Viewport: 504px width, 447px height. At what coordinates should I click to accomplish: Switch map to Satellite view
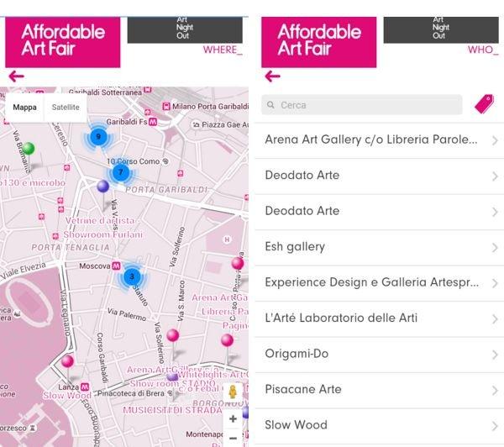click(x=66, y=108)
